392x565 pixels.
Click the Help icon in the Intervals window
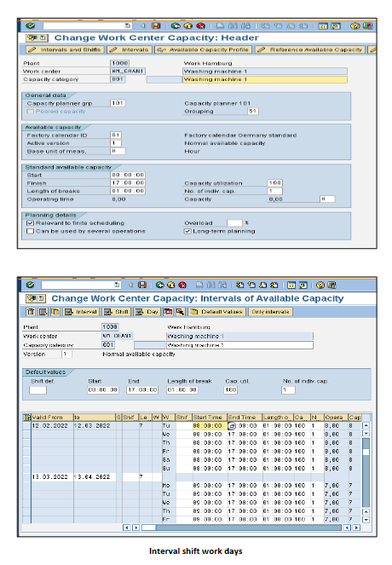(x=320, y=285)
